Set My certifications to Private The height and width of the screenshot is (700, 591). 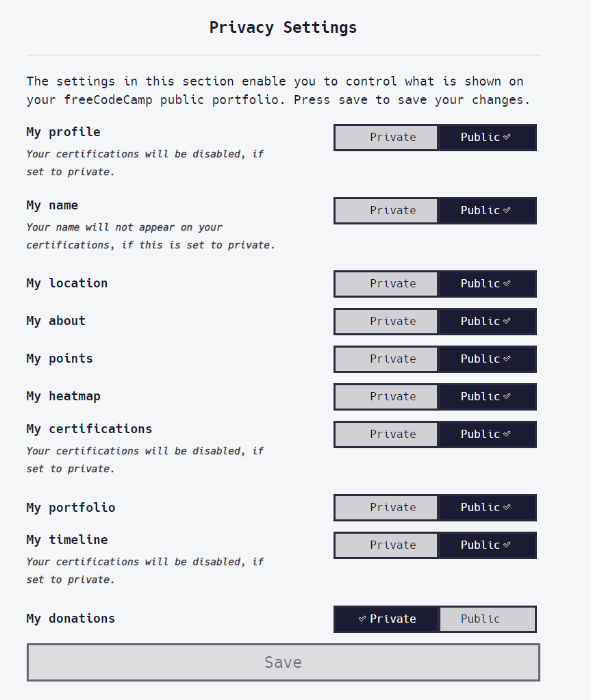[x=386, y=434]
